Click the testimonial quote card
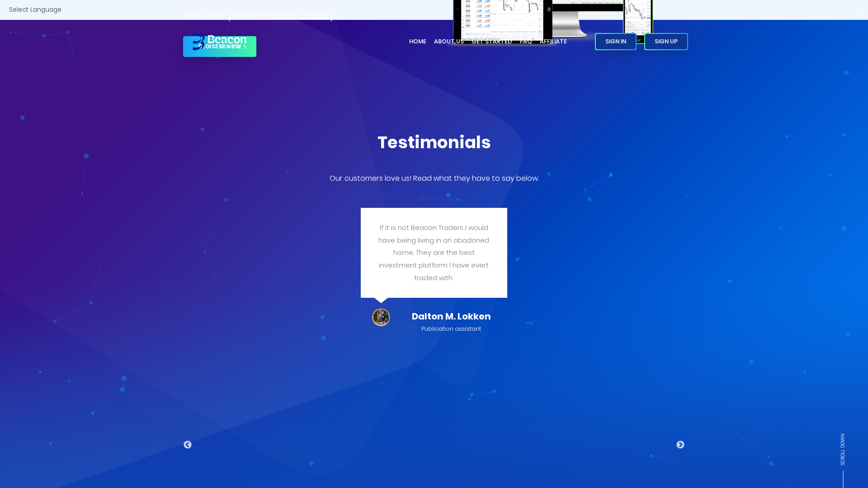Image resolution: width=868 pixels, height=488 pixels. (x=434, y=253)
